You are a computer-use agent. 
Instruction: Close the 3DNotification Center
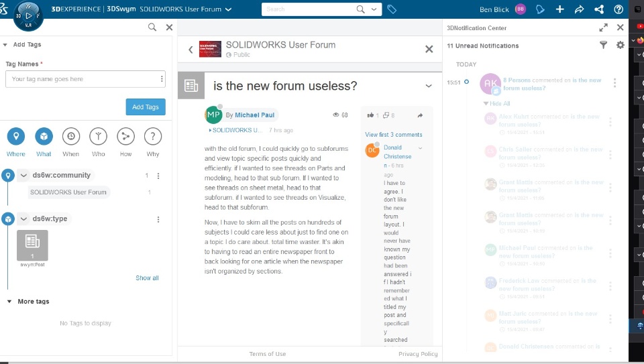click(x=620, y=27)
